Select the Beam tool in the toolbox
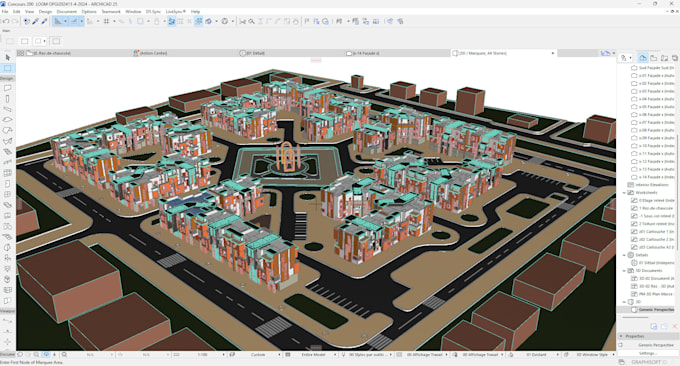Viewport: 680px width, 366px height. coord(7,109)
